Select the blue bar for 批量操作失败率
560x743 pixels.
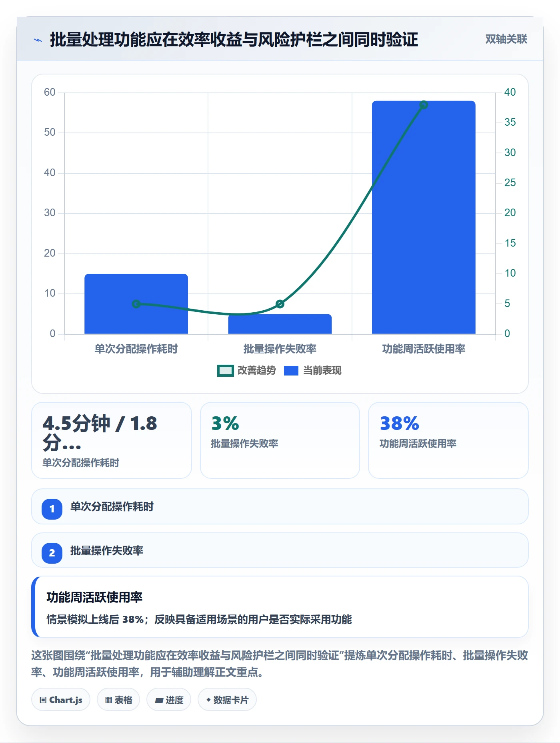point(280,324)
